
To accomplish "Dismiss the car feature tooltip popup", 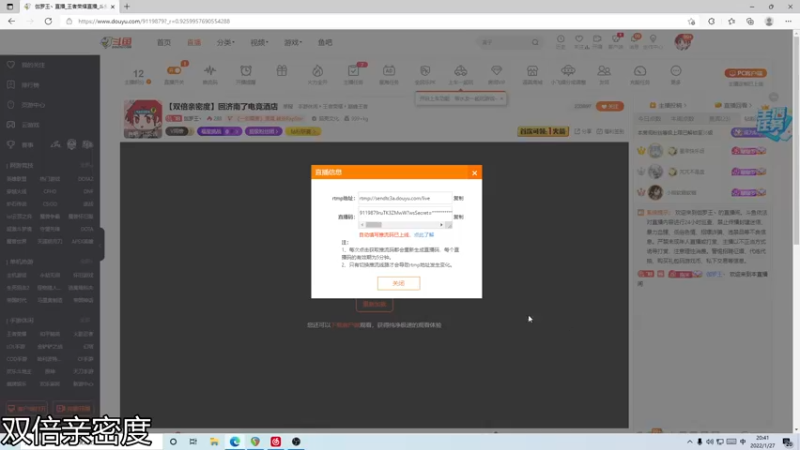I will coord(502,98).
